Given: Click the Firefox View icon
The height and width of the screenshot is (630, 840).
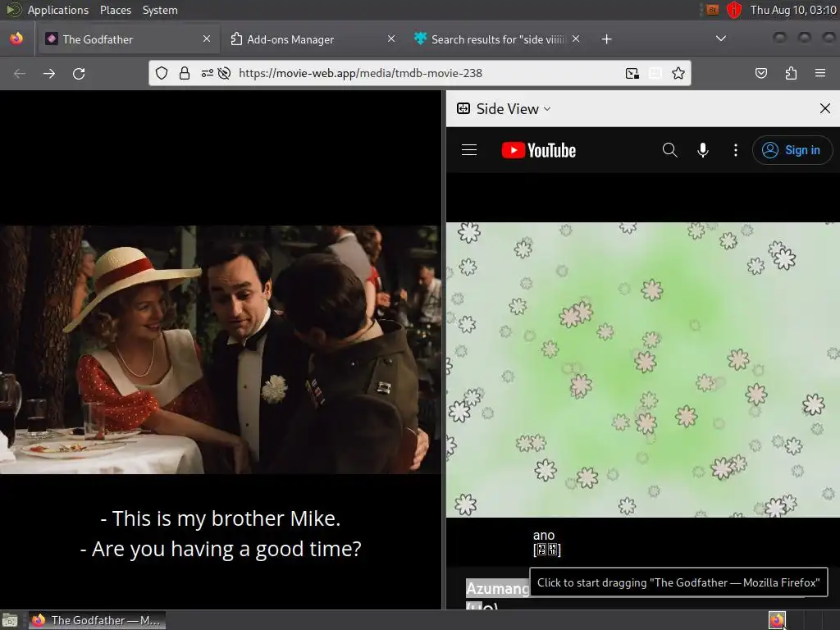Looking at the screenshot, I should (16, 39).
